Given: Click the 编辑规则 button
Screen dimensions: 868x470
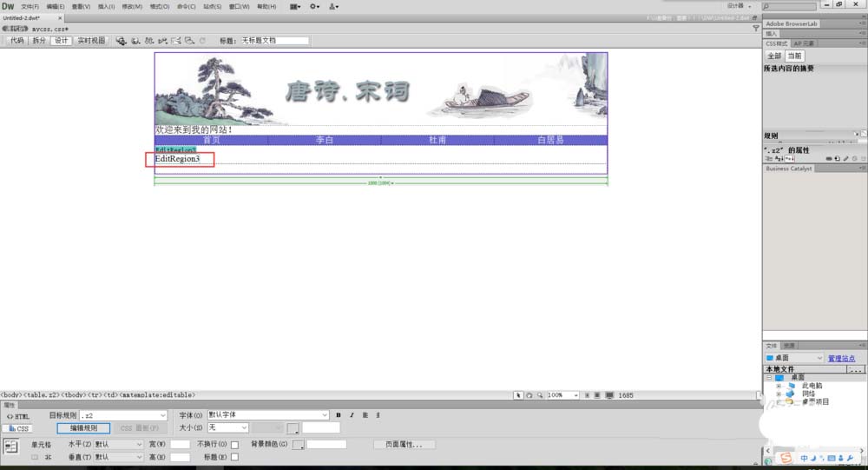Looking at the screenshot, I should (83, 428).
